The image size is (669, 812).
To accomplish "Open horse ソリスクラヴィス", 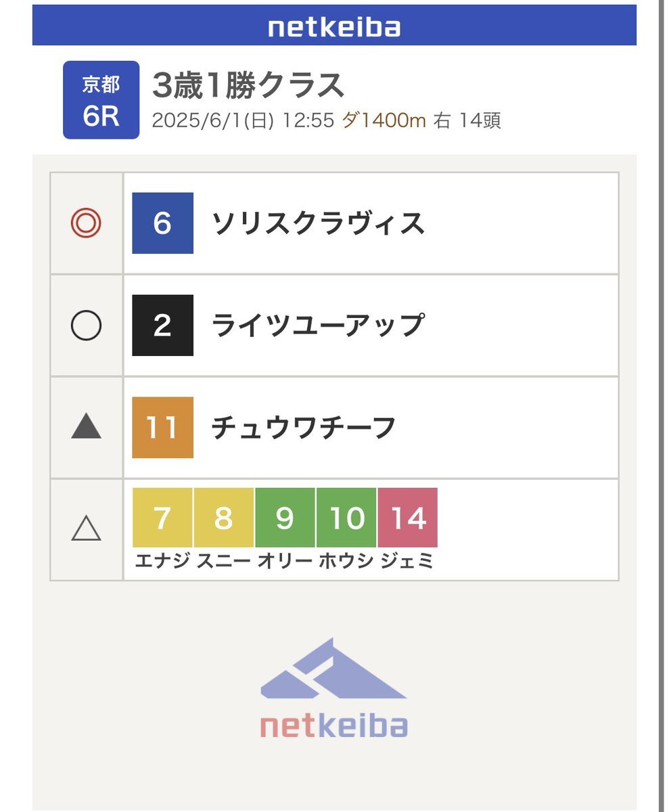I will click(319, 223).
